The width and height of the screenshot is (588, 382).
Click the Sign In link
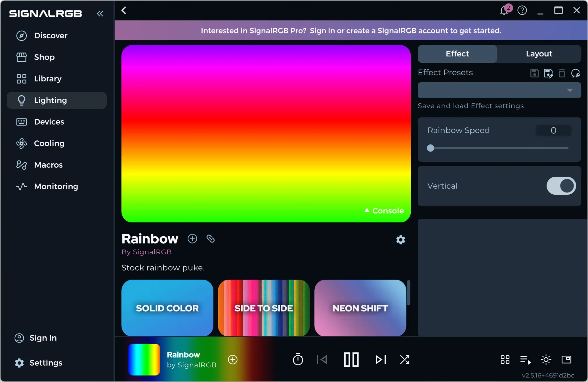click(x=43, y=338)
